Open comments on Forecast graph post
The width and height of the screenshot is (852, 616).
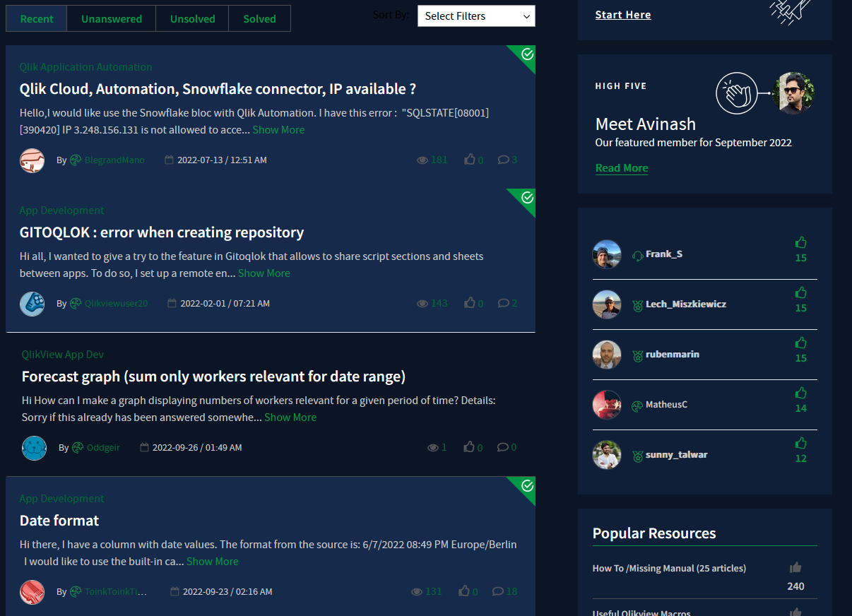(503, 447)
